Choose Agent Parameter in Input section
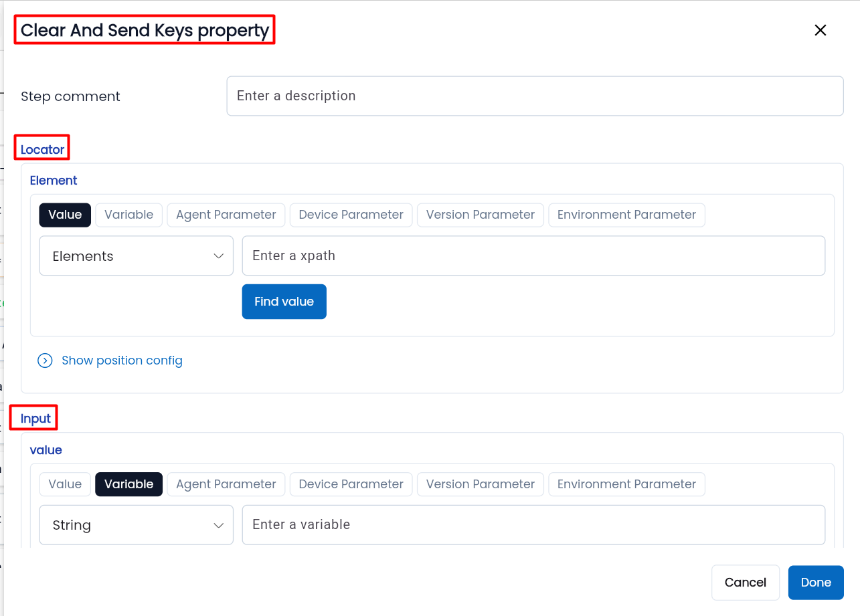 pyautogui.click(x=226, y=484)
